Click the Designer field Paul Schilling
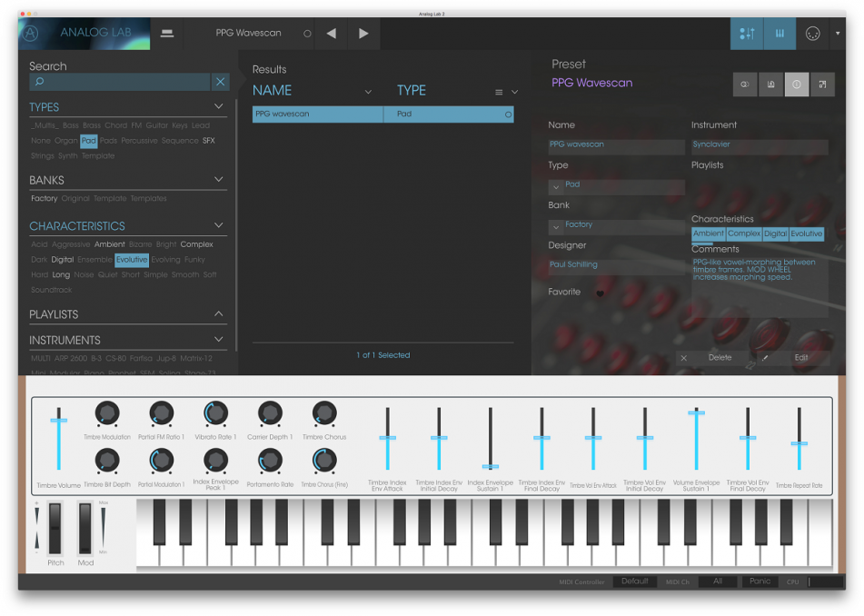 click(616, 266)
